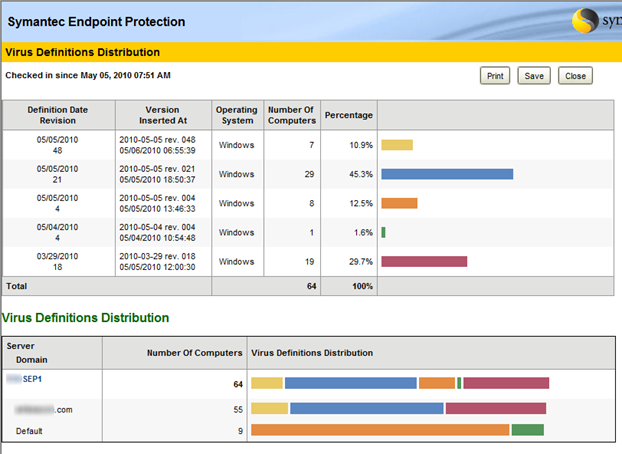Click the orange segment in Default bar
The height and width of the screenshot is (454, 622).
point(380,430)
